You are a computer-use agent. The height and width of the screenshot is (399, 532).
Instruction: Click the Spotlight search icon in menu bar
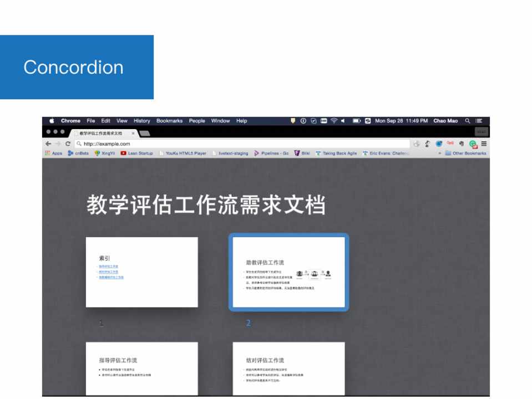pyautogui.click(x=468, y=121)
